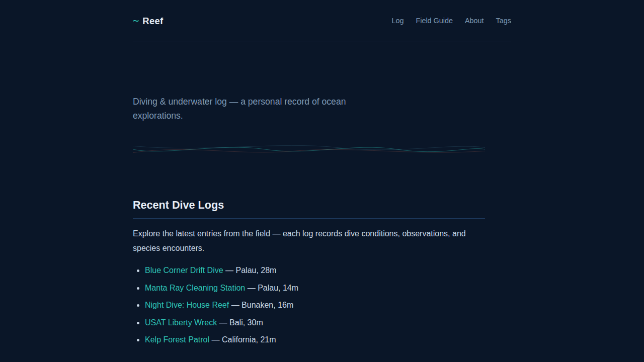This screenshot has height=362, width=644.
Task: Read the USAT Liberty Wreck entry
Action: tap(181, 323)
